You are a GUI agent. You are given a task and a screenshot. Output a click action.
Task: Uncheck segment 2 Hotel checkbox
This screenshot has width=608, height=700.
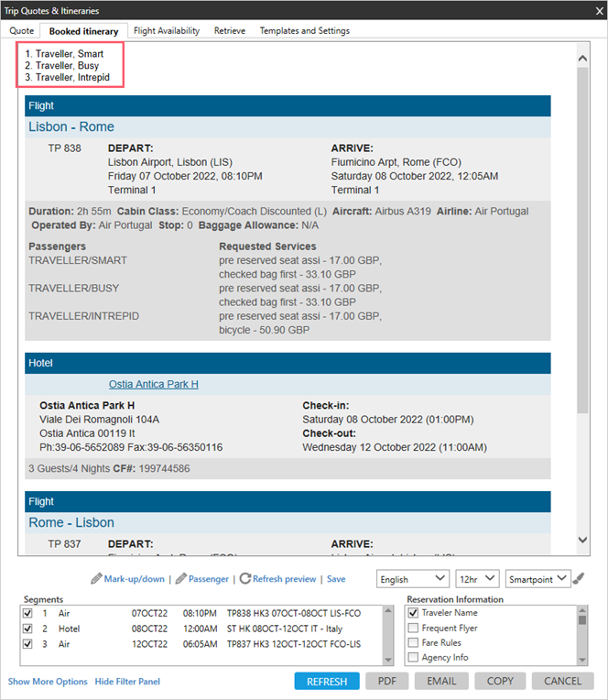coord(27,629)
